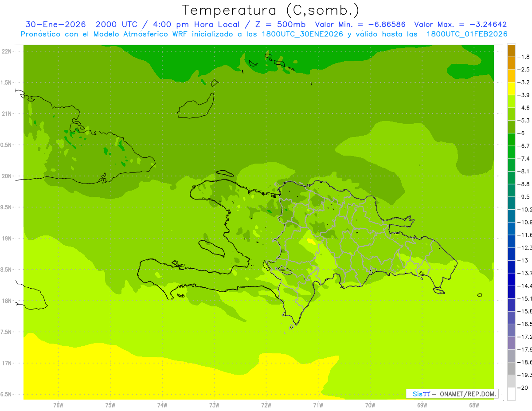Click the 17N latitude axis label
532x411 pixels.
coord(7,363)
